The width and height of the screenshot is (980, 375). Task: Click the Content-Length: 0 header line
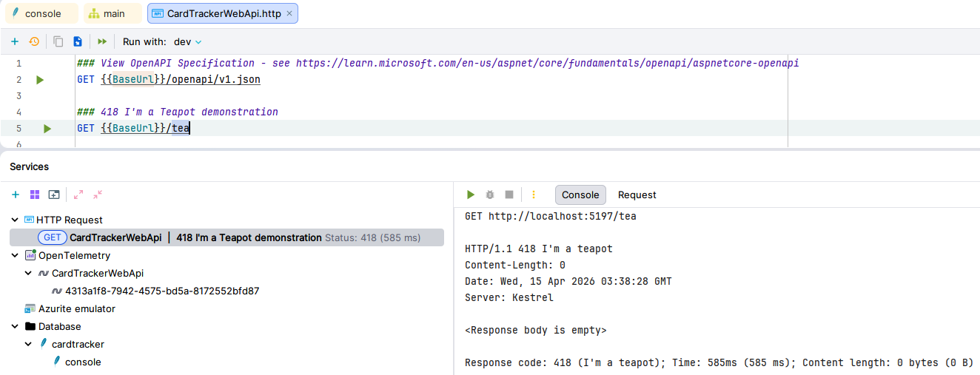tap(515, 265)
